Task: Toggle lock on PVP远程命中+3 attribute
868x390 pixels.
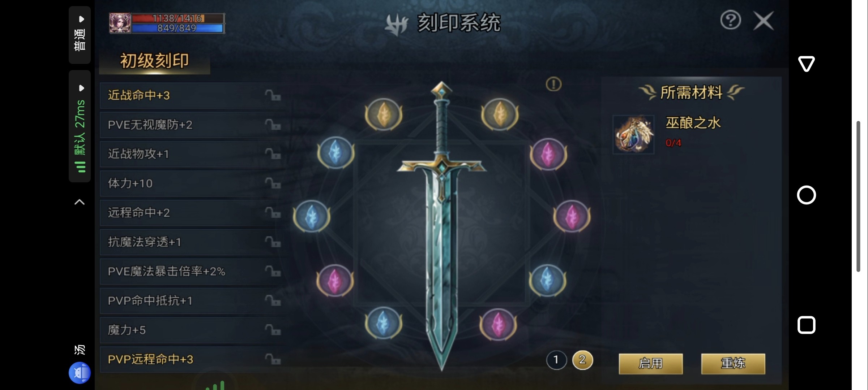Action: click(273, 359)
